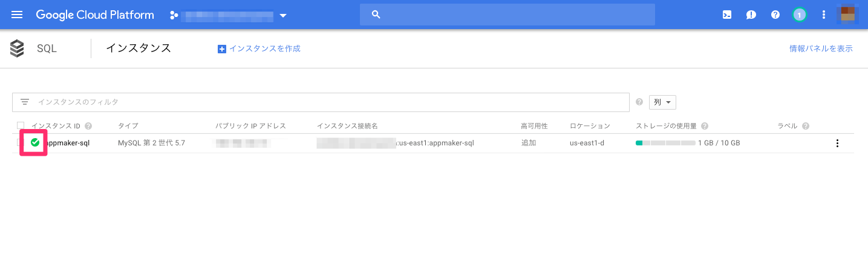Screen dimensions: 868x275
Task: Focus the インスタンスのフィルタ filter field
Action: 321,102
